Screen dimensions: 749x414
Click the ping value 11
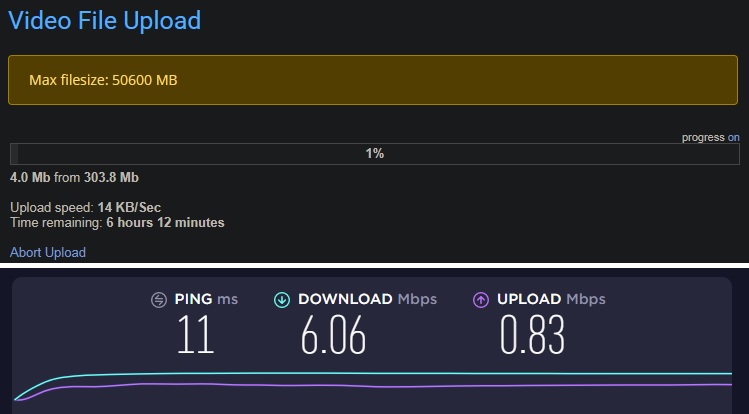pos(196,335)
